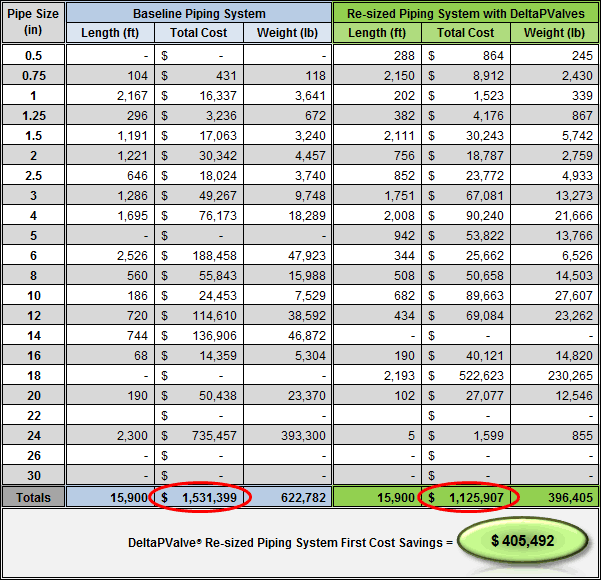
Task: Click the Pipe Size (in) column header
Action: click(33, 22)
